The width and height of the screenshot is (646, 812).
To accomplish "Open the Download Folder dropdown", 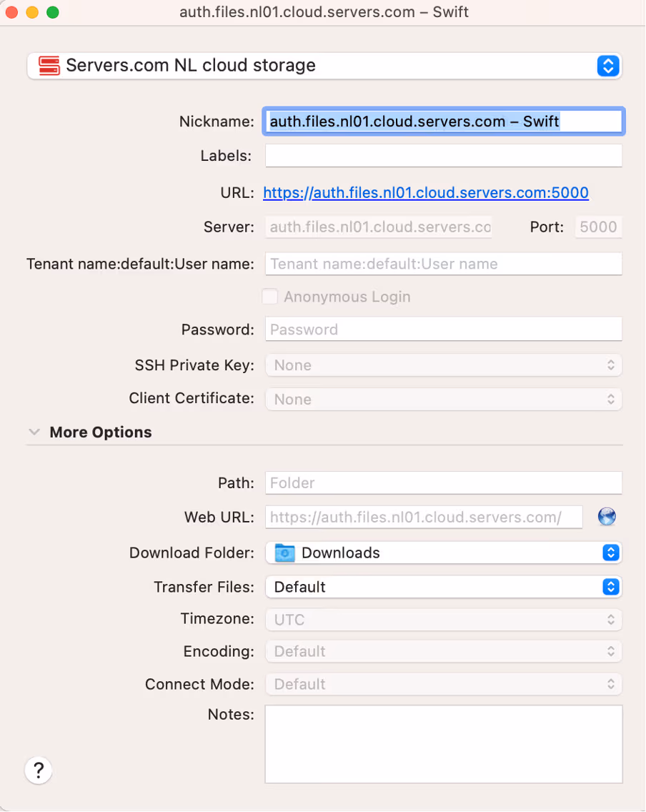I will (x=444, y=553).
